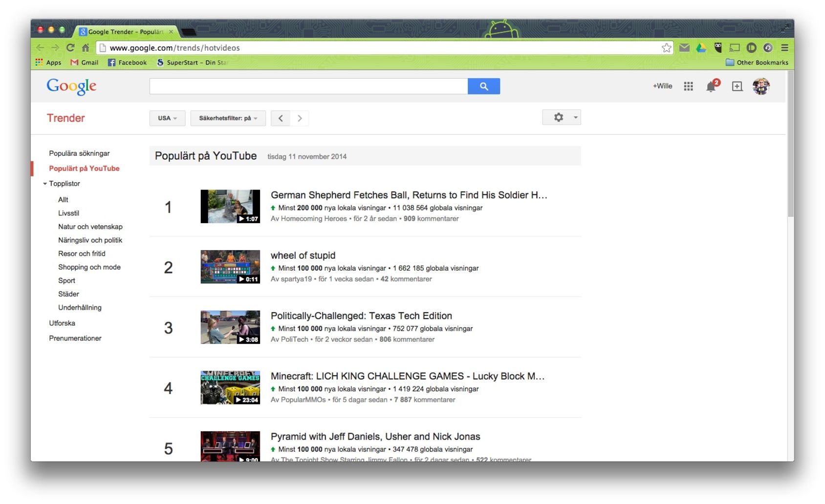Image resolution: width=825 pixels, height=504 pixels.
Task: Open the Gmail bookmark
Action: point(85,63)
